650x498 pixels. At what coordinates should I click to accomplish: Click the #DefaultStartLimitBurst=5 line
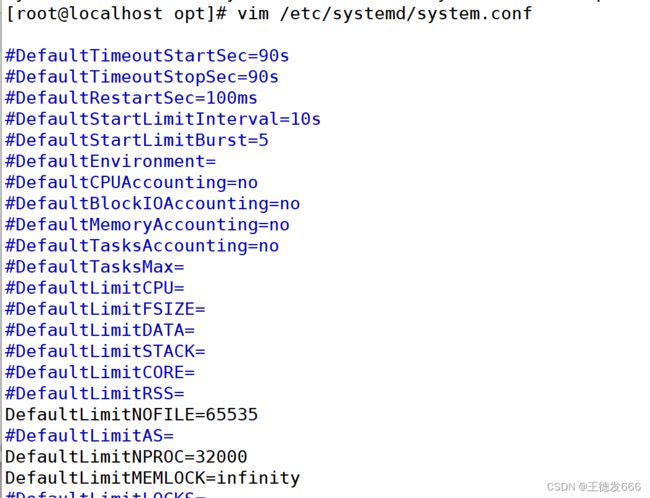(136, 140)
